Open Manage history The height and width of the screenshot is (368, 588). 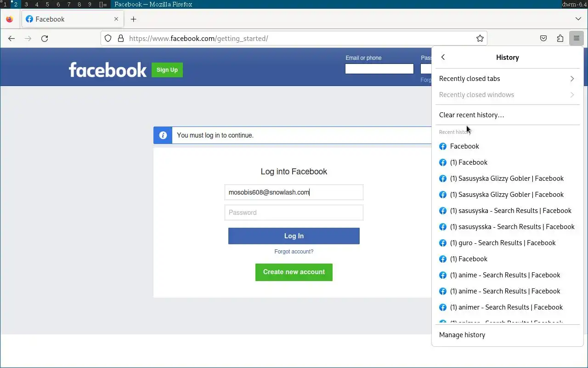(507, 335)
